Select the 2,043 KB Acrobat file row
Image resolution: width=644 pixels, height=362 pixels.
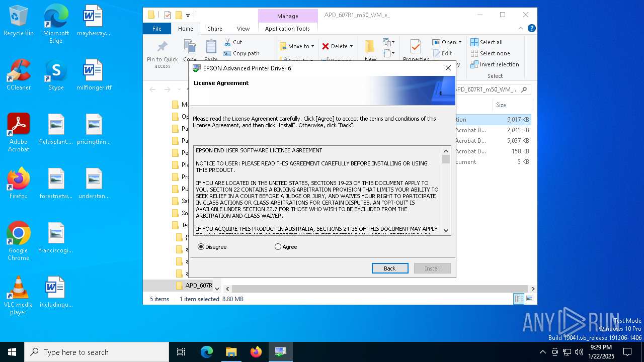493,130
